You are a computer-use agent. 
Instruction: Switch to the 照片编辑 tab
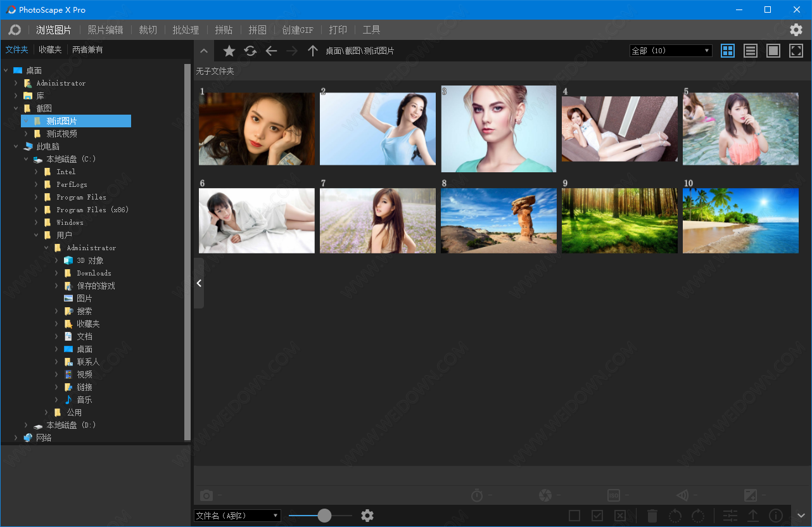pos(105,30)
